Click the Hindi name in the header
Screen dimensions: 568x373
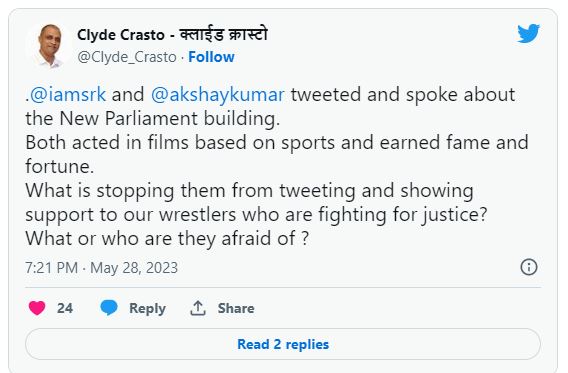click(224, 35)
